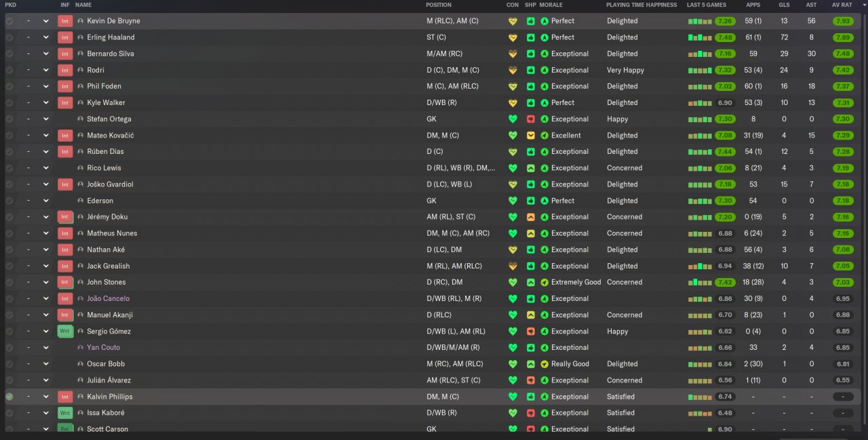
Task: Click the Int badge next to João Cancelo
Action: point(65,299)
